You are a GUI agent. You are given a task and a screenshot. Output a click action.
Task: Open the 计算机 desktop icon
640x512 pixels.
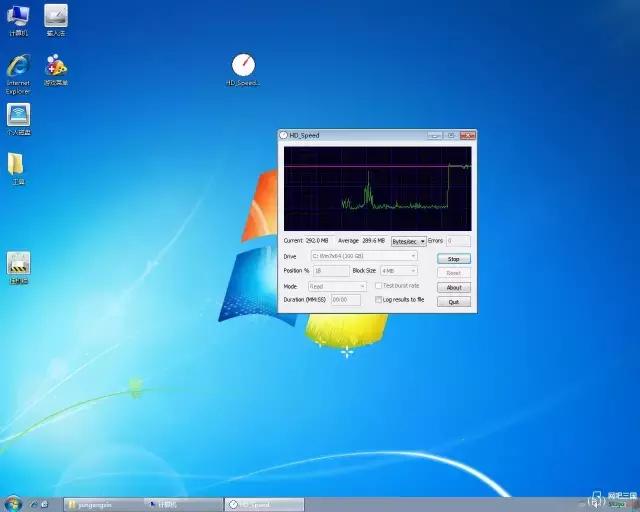[x=18, y=17]
